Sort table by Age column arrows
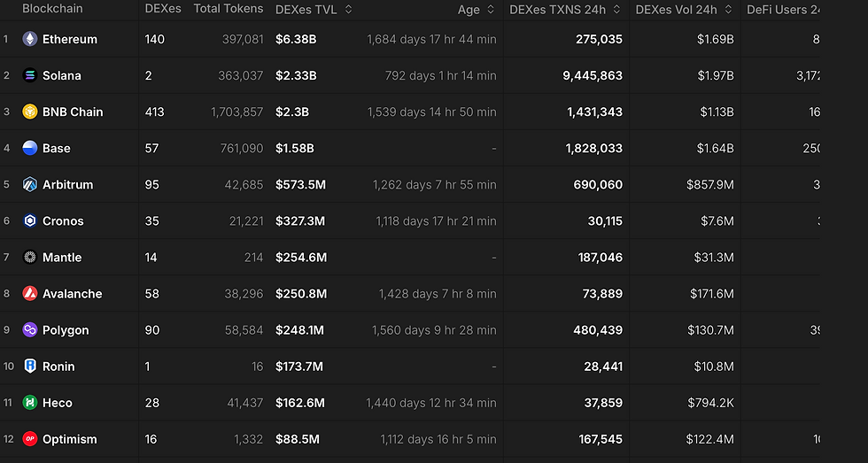Image resolution: width=868 pixels, height=463 pixels. click(491, 10)
